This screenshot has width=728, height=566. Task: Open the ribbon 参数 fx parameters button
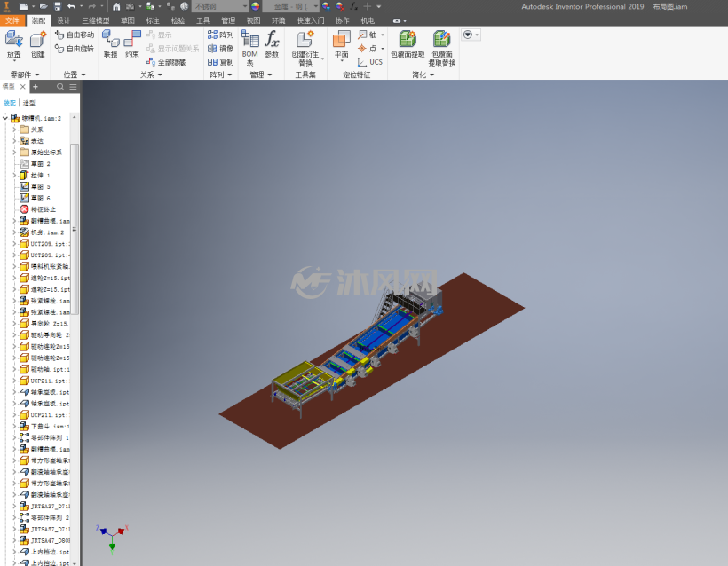[272, 44]
